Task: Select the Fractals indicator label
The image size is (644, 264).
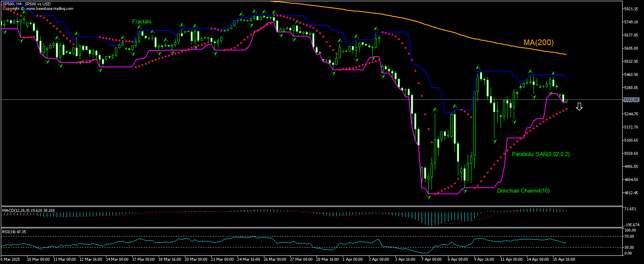Action: (141, 21)
